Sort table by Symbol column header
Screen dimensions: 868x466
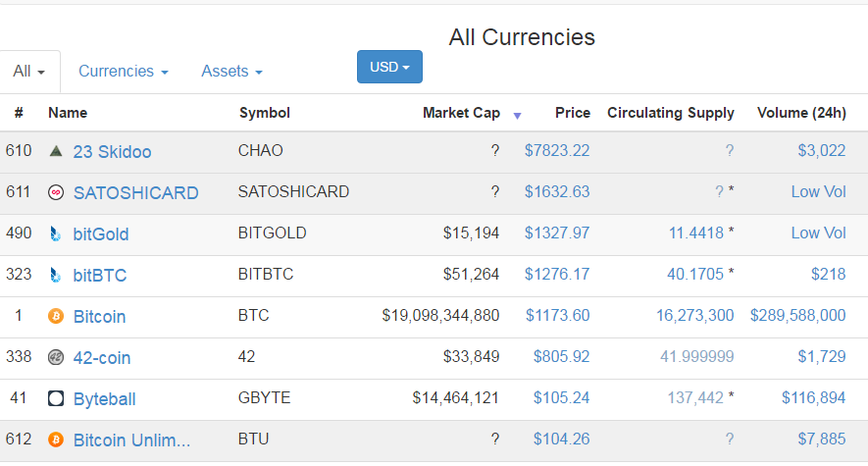pyautogui.click(x=265, y=113)
